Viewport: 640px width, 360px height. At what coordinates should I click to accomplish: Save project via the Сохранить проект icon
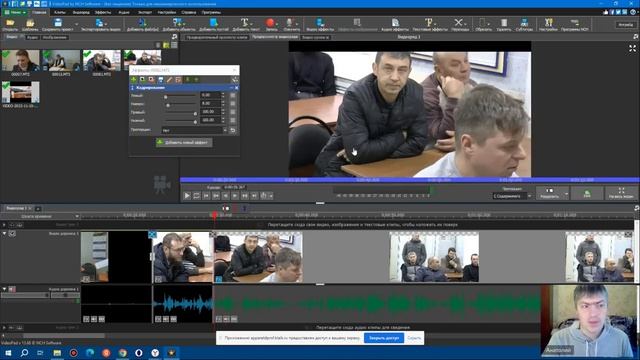(x=58, y=24)
